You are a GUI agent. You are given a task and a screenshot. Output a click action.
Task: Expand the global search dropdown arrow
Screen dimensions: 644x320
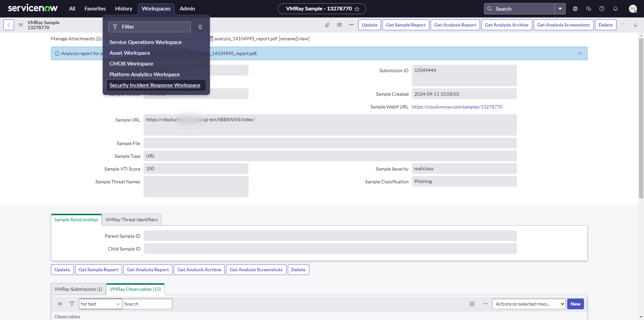point(560,9)
